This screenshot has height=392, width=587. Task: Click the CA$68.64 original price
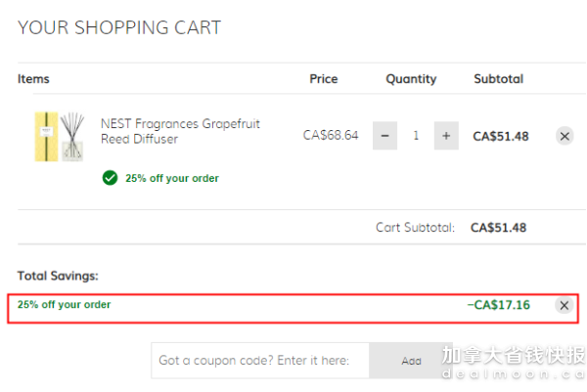click(x=331, y=135)
